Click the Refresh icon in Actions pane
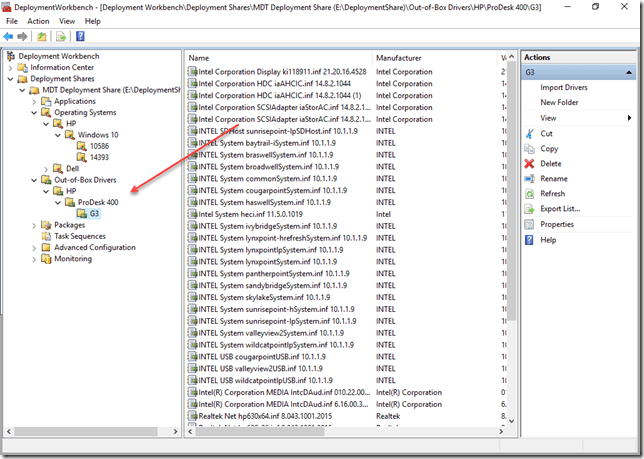Viewport: 644px width, 459px height. coord(529,193)
